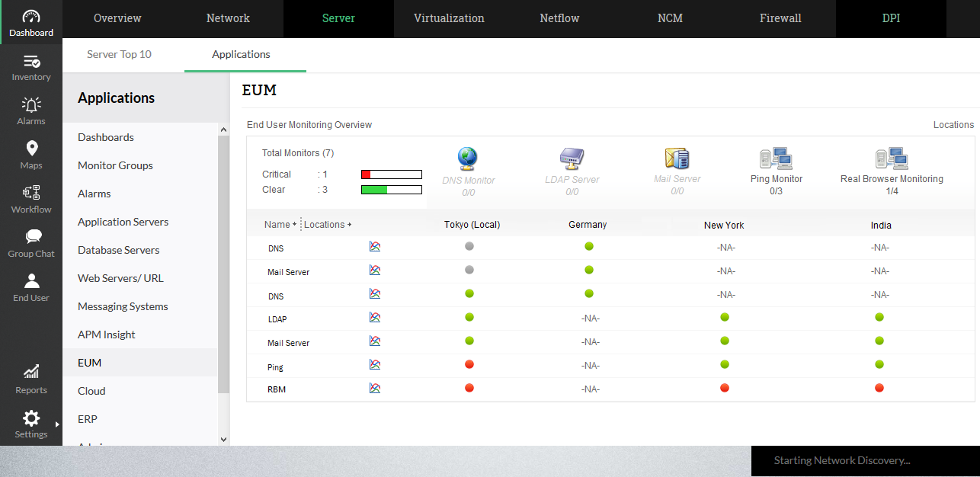Viewport: 980px width, 477px height.
Task: Click red India status dot for RBM
Action: click(879, 388)
